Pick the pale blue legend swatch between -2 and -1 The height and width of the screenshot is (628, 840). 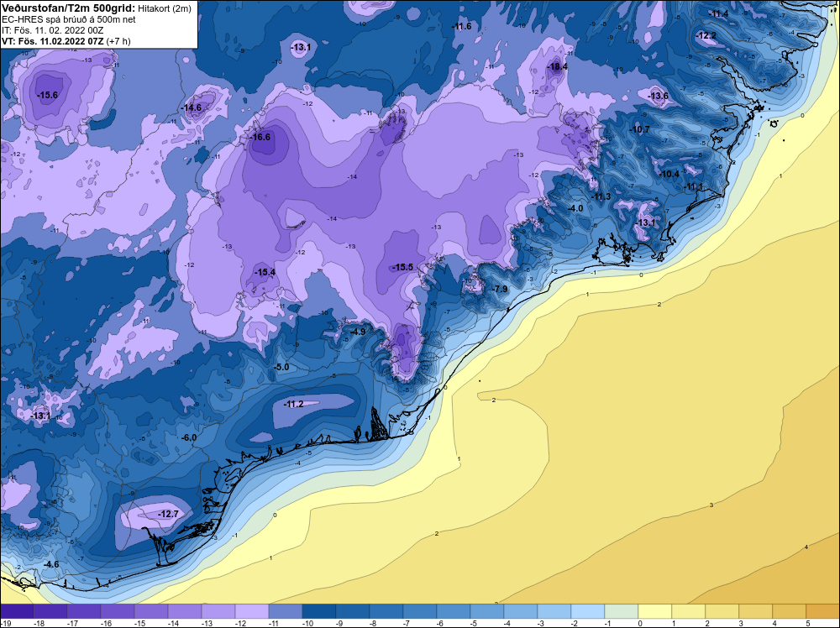tap(588, 611)
